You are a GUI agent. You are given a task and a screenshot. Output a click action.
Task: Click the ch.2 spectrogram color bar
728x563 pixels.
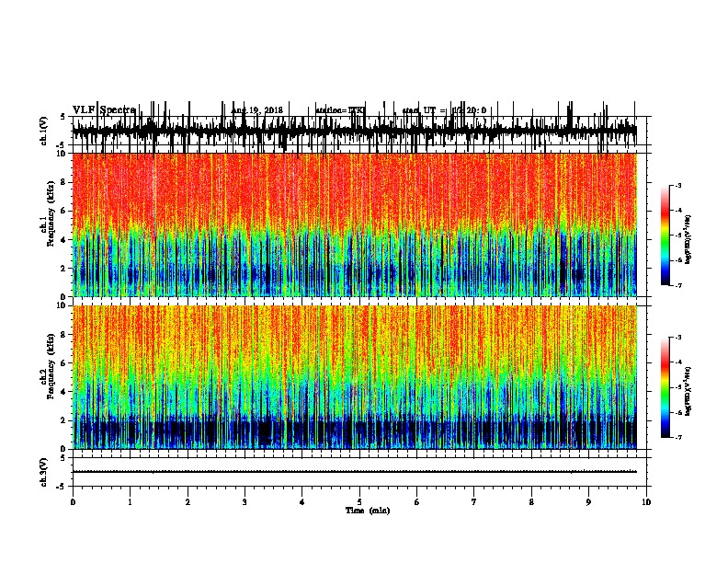pos(665,387)
